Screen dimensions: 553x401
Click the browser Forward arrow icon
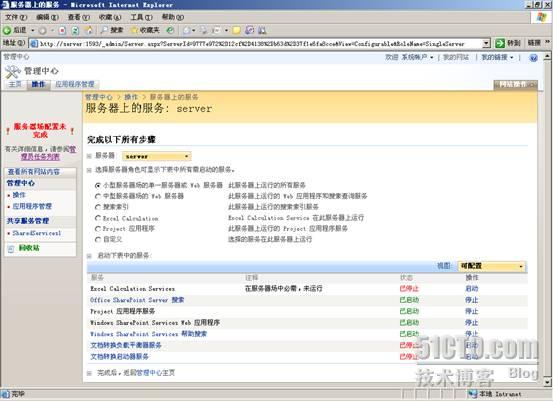pos(42,31)
